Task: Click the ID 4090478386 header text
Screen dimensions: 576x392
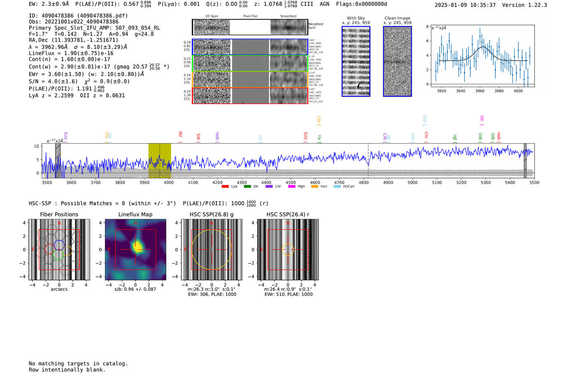Action: (78, 16)
